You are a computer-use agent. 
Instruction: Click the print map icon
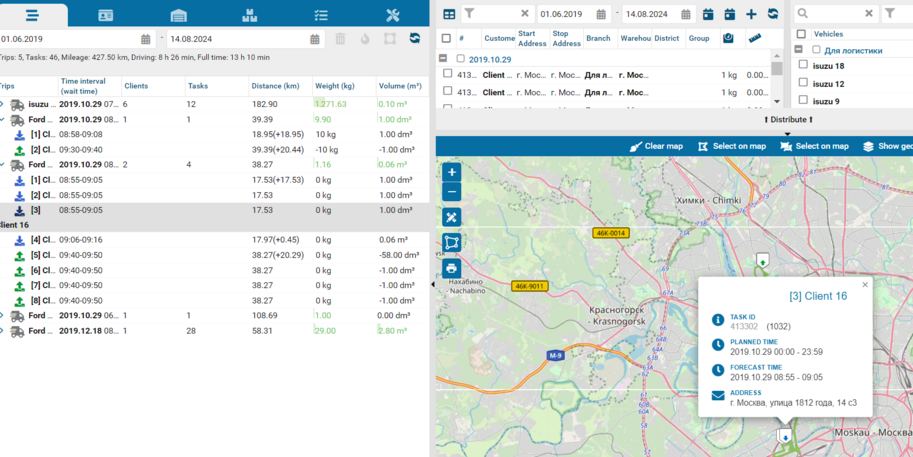[451, 268]
